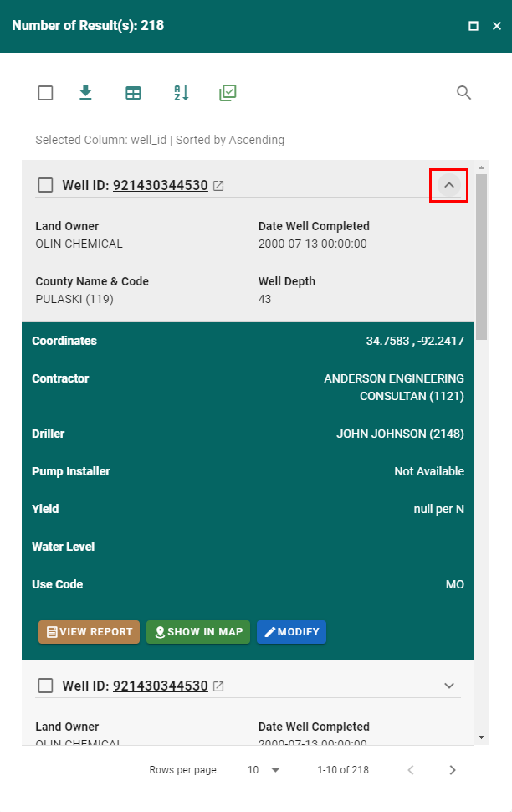The width and height of the screenshot is (512, 812).
Task: Select the OLIN CHEMICAL land owner value
Action: [x=79, y=244]
